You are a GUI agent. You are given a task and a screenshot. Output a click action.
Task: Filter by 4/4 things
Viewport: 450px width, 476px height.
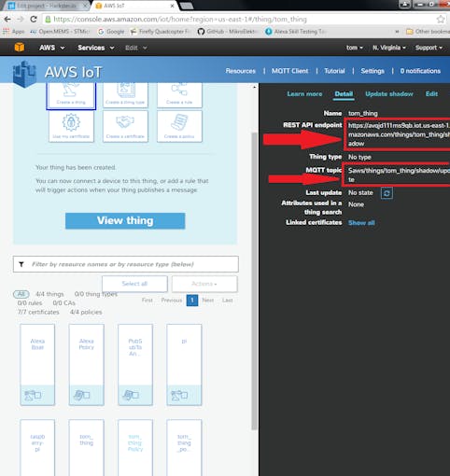point(49,294)
